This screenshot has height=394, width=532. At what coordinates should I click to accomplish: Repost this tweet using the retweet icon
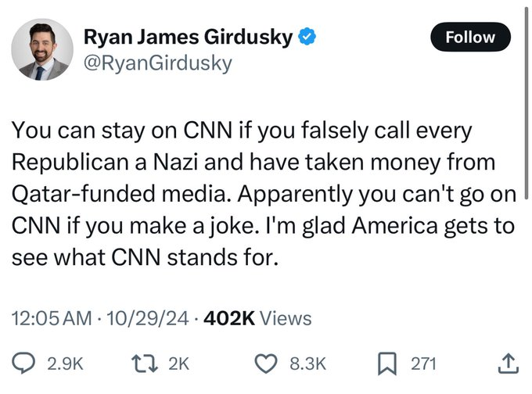pyautogui.click(x=145, y=362)
